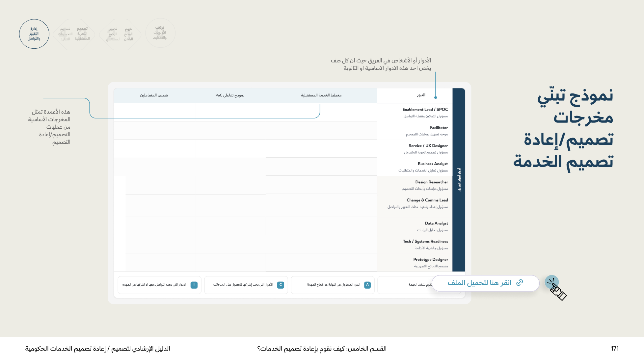Click the chain-link icon on the download button
The height and width of the screenshot is (362, 644).
click(520, 283)
